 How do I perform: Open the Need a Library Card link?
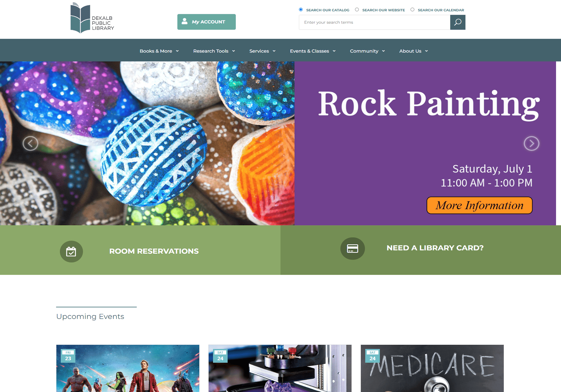coord(435,248)
